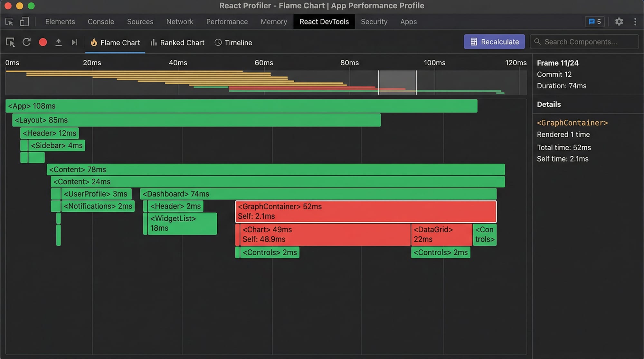Jump to the next commit with the skip icon

(75, 42)
